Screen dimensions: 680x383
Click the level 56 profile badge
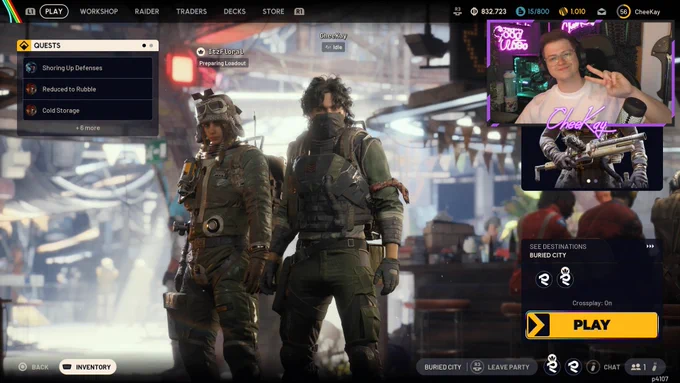(623, 11)
